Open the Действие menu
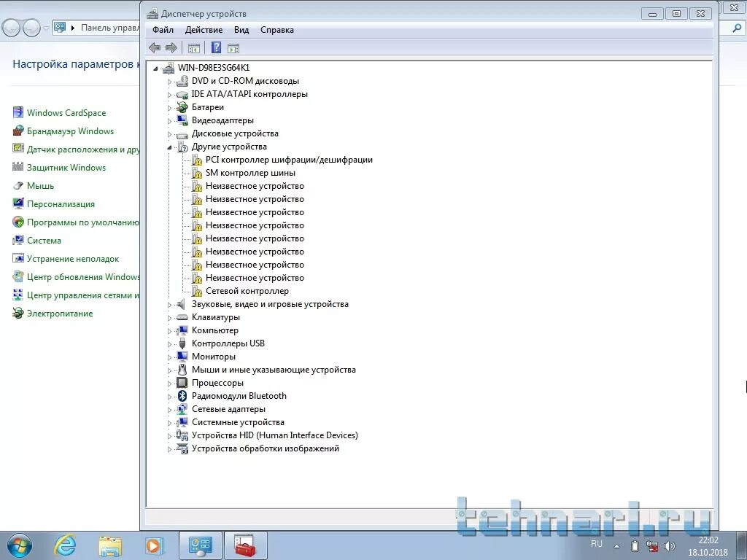The width and height of the screenshot is (747, 560). 204,30
